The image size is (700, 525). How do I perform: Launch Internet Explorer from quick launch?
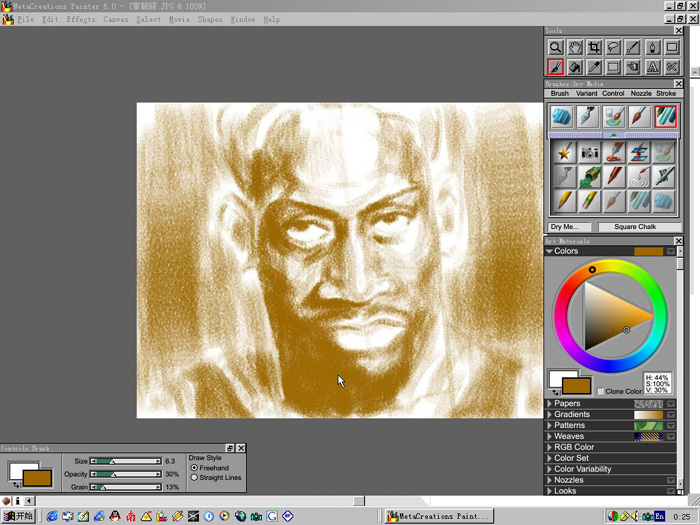[52, 517]
